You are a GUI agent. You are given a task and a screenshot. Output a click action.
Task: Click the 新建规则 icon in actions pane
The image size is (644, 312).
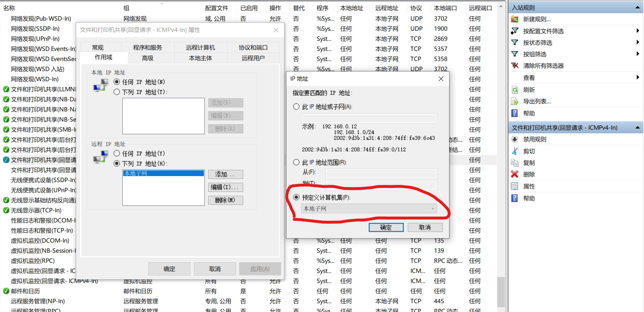515,19
